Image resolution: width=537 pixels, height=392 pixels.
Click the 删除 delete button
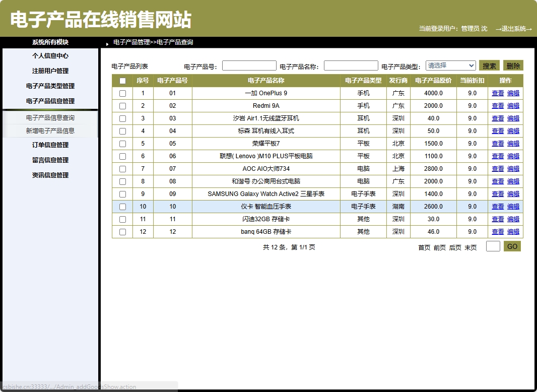tap(513, 65)
